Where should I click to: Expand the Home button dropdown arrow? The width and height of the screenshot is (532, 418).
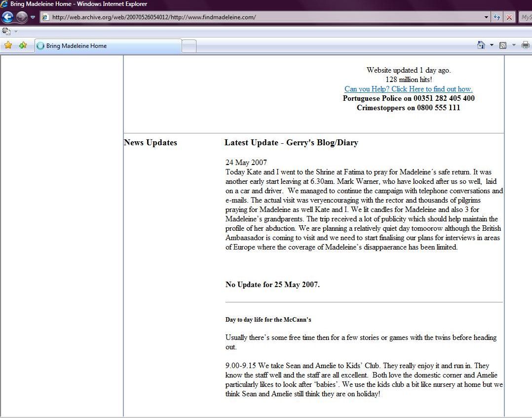pos(492,45)
